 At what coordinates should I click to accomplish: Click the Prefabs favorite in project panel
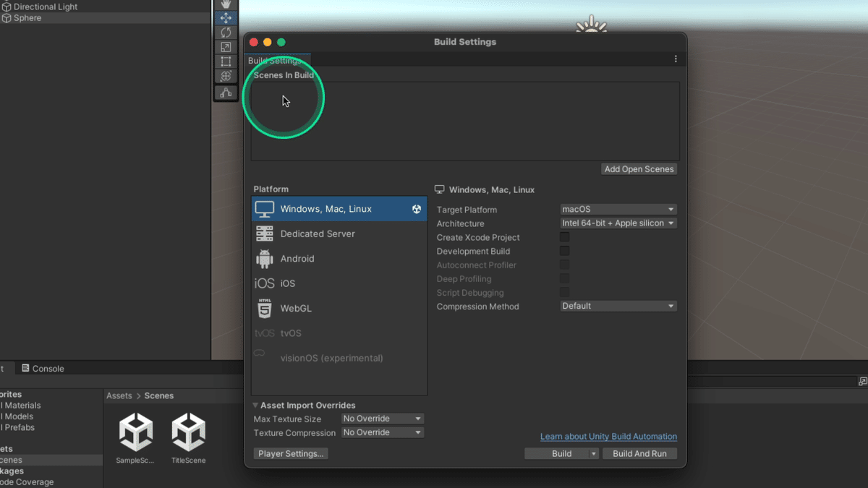(x=51, y=427)
